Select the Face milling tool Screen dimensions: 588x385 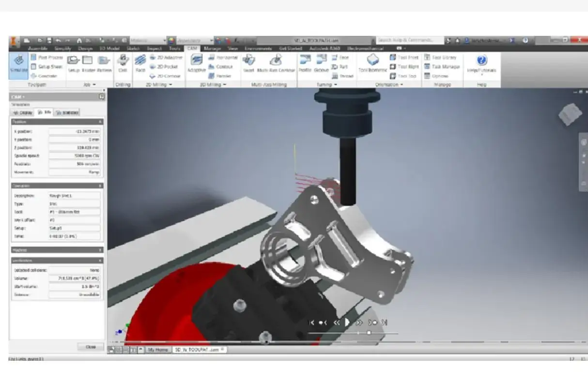coord(140,63)
